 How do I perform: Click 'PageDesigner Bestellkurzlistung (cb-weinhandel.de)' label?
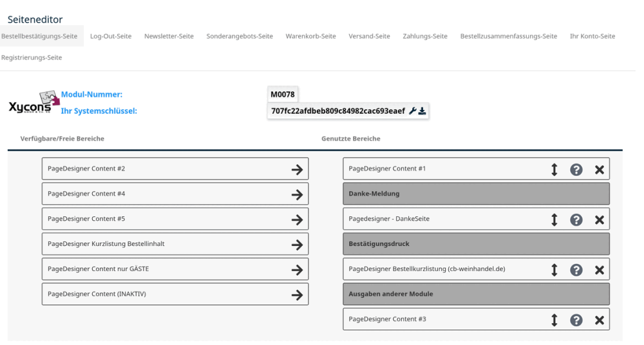pyautogui.click(x=427, y=268)
